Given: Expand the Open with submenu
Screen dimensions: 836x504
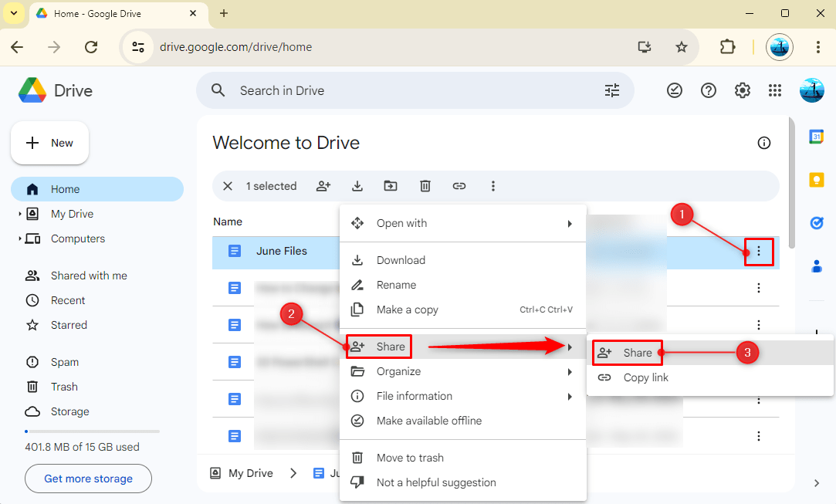Looking at the screenshot, I should [569, 223].
